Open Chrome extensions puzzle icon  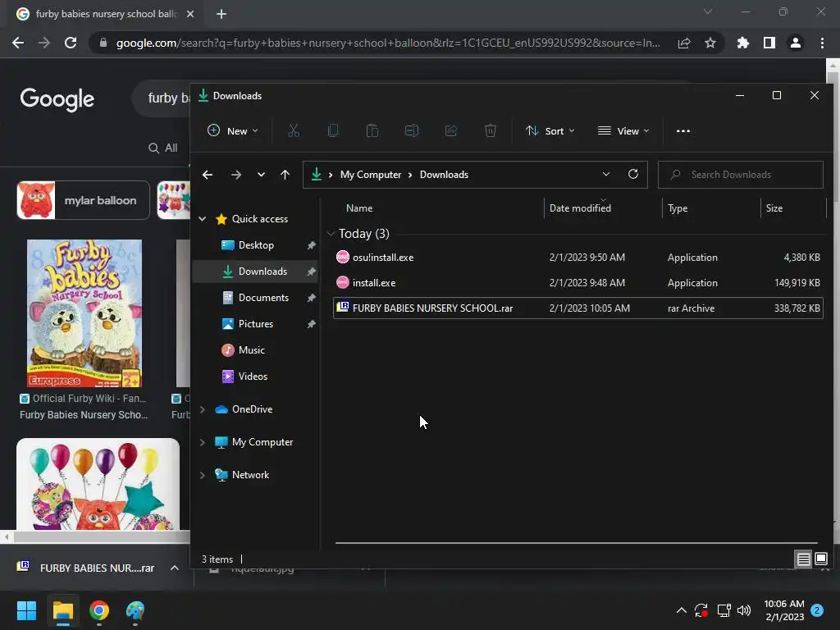coord(743,43)
